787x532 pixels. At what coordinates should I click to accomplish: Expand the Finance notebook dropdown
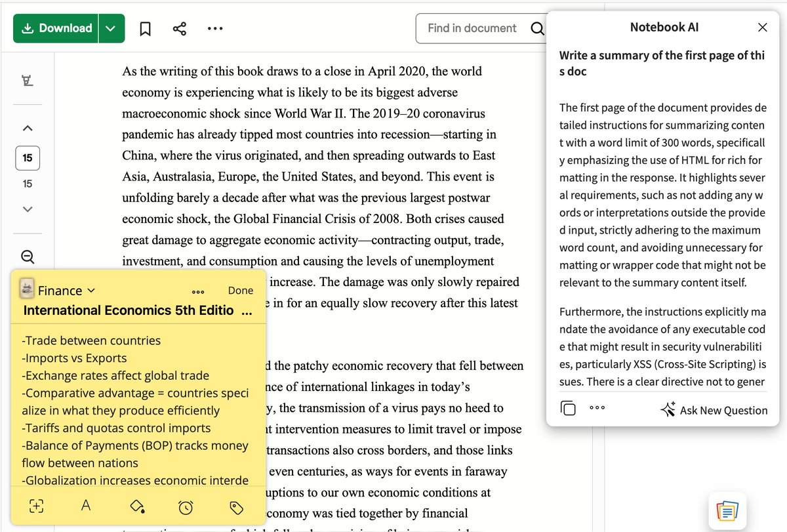click(91, 291)
